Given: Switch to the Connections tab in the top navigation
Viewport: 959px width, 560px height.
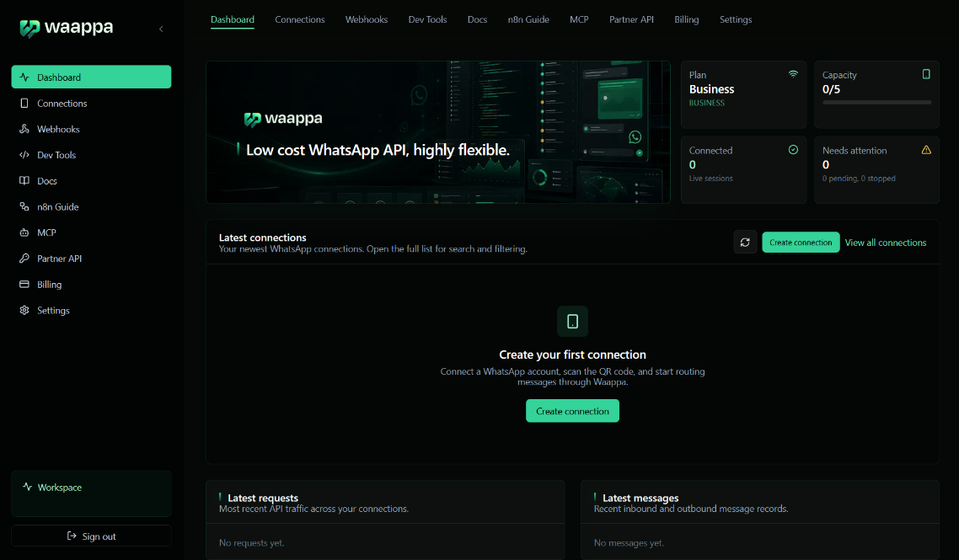Looking at the screenshot, I should [300, 19].
